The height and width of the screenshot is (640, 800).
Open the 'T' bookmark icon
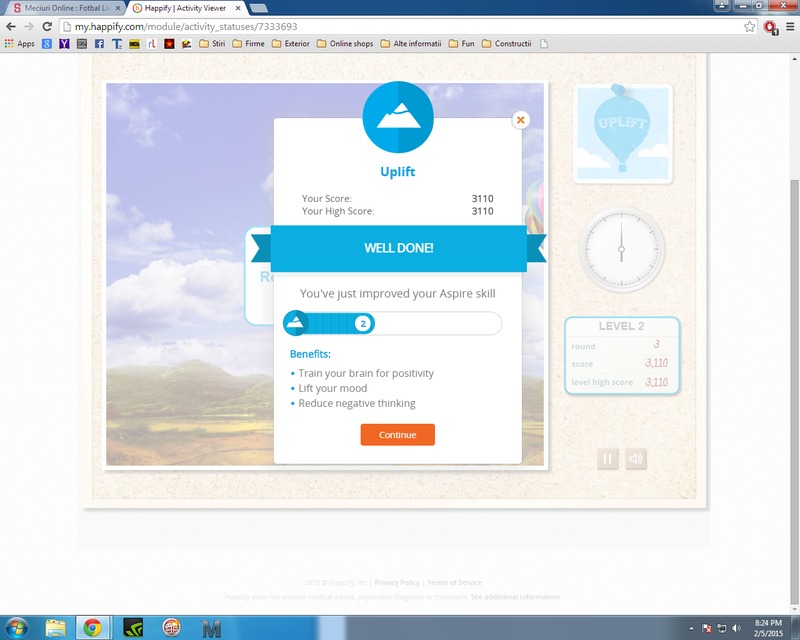click(x=117, y=44)
